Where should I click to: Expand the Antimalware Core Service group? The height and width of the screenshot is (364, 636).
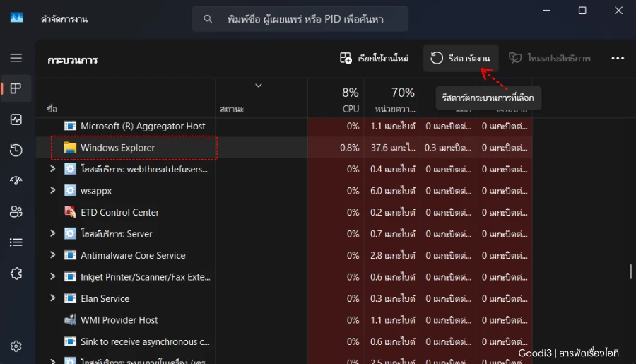[52, 255]
